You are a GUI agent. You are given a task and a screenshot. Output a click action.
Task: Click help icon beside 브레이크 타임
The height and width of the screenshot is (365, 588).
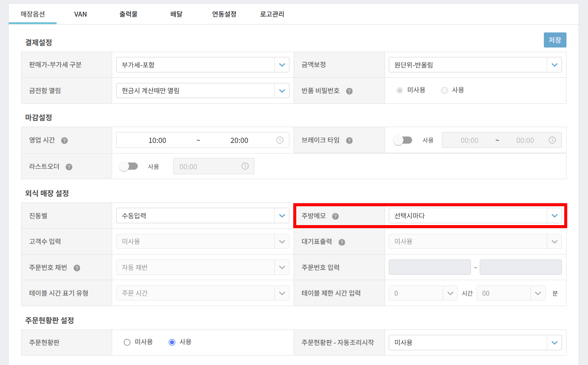[349, 141]
